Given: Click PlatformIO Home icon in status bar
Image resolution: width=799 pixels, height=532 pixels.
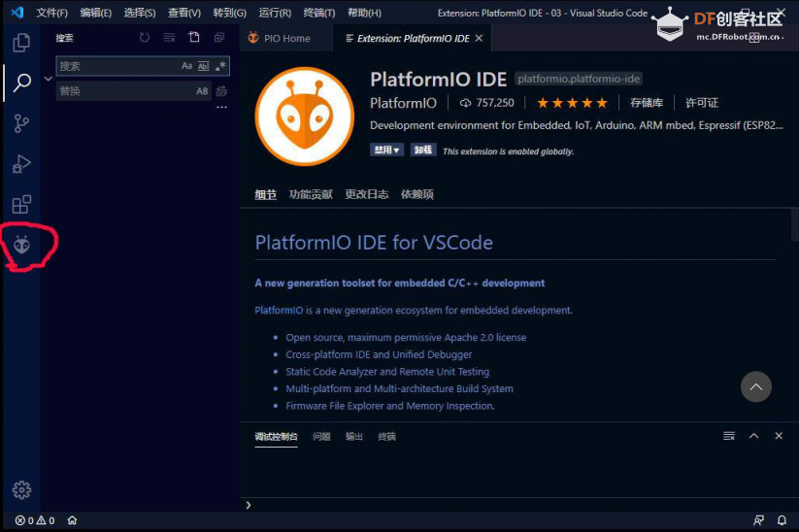Looking at the screenshot, I should coord(73,520).
